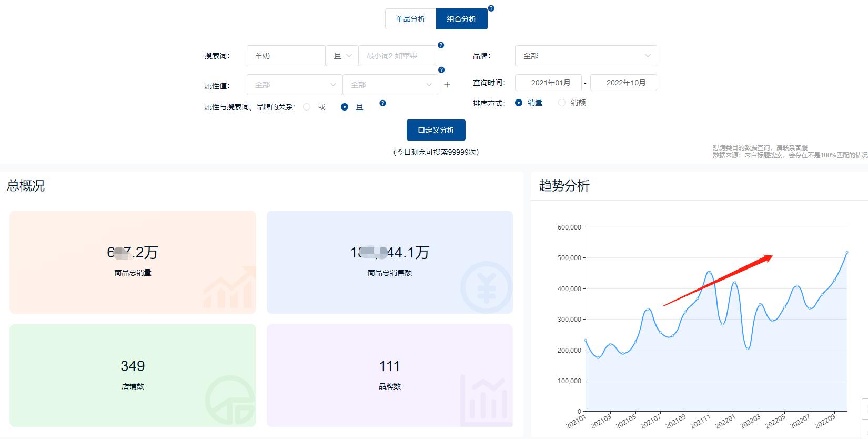Open the 且 keyword operator dropdown
This screenshot has height=439, width=868.
[x=342, y=56]
